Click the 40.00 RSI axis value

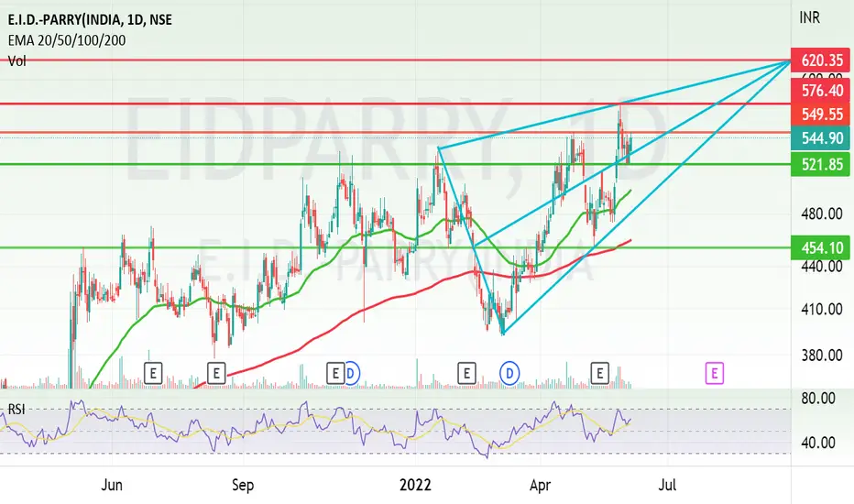[x=818, y=443]
